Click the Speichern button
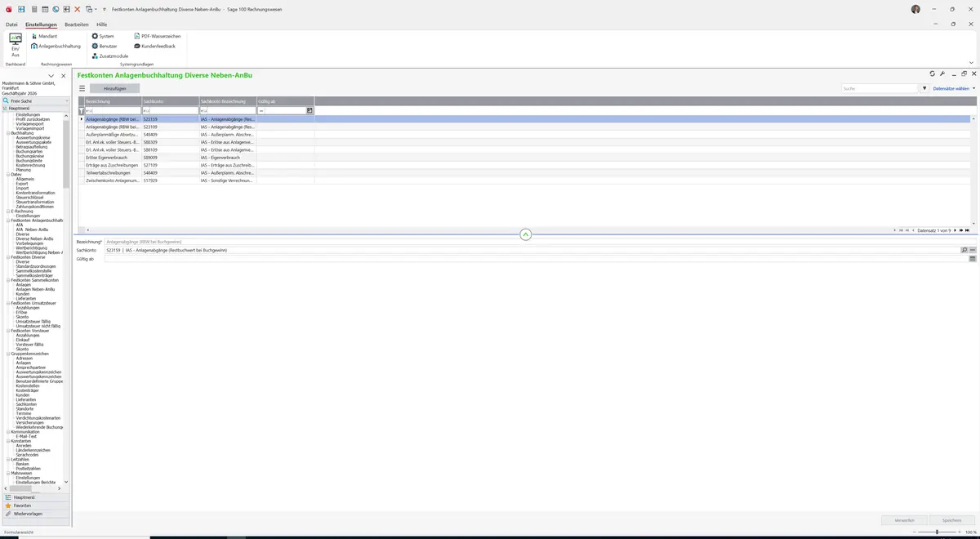Image resolution: width=980 pixels, height=539 pixels. pos(952,520)
